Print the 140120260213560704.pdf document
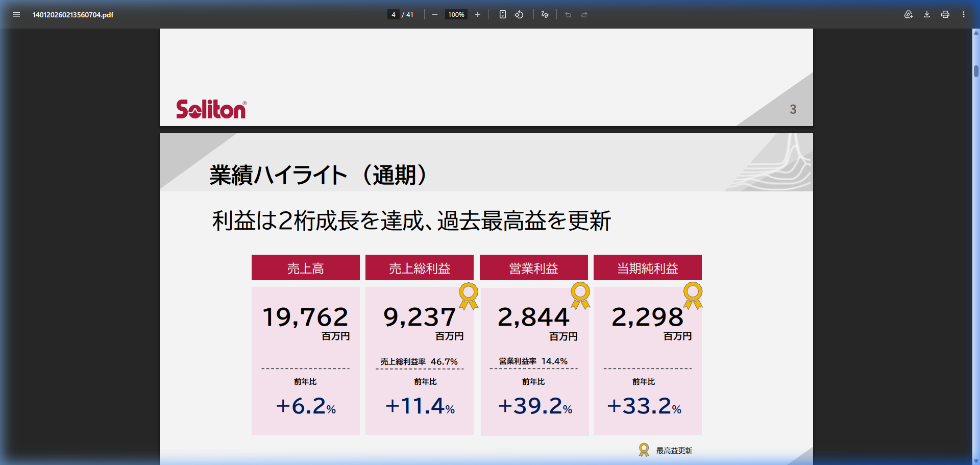Screen dimensions: 980x465 [x=945, y=14]
